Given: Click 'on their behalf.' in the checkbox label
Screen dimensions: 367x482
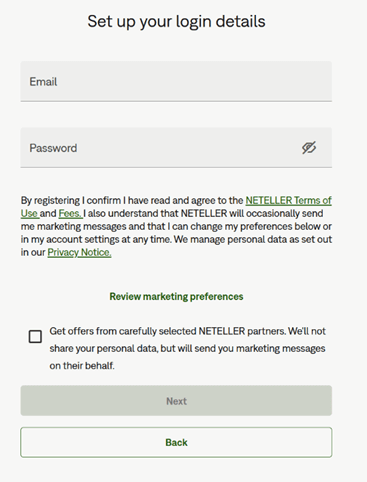Looking at the screenshot, I should (82, 366).
